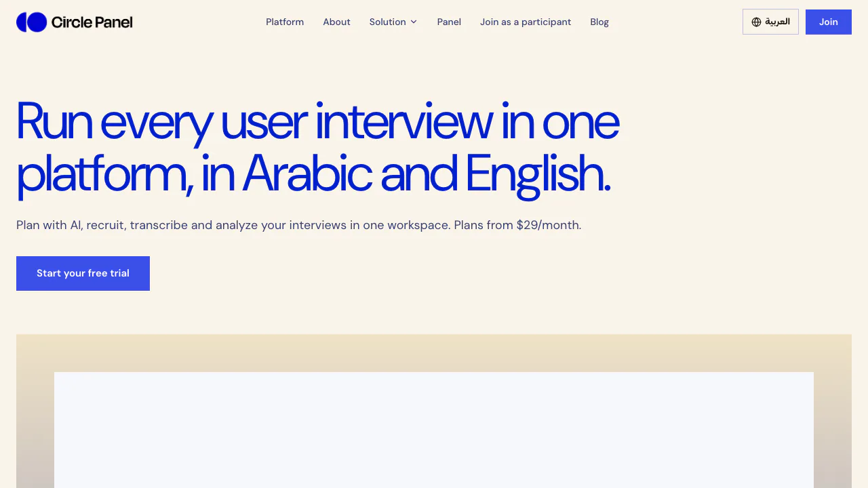Switch language to العربية

[x=770, y=22]
